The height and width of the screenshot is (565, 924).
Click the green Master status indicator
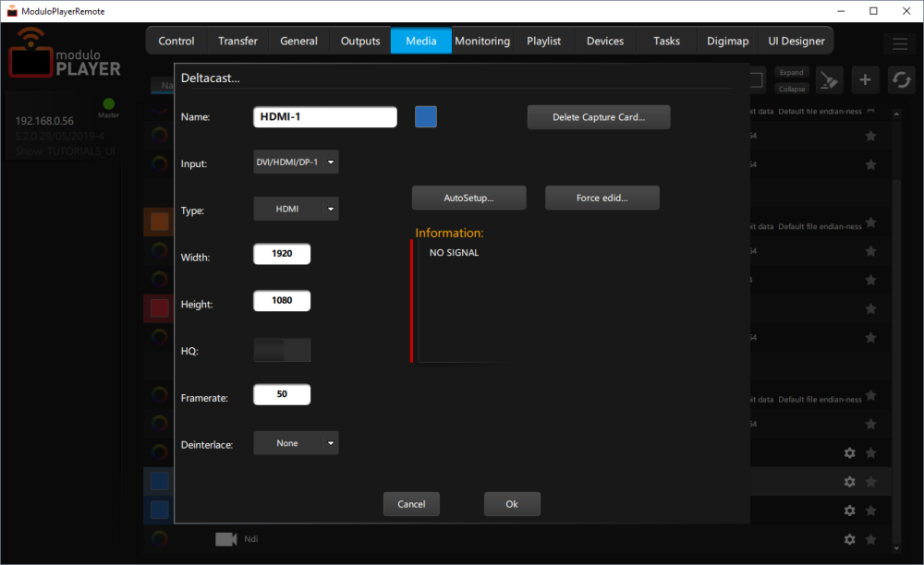click(x=108, y=104)
